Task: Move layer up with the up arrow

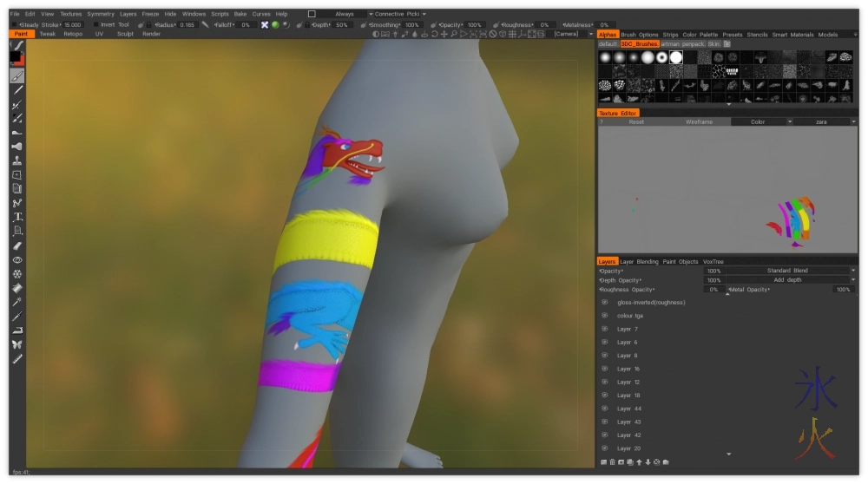Action: click(639, 461)
